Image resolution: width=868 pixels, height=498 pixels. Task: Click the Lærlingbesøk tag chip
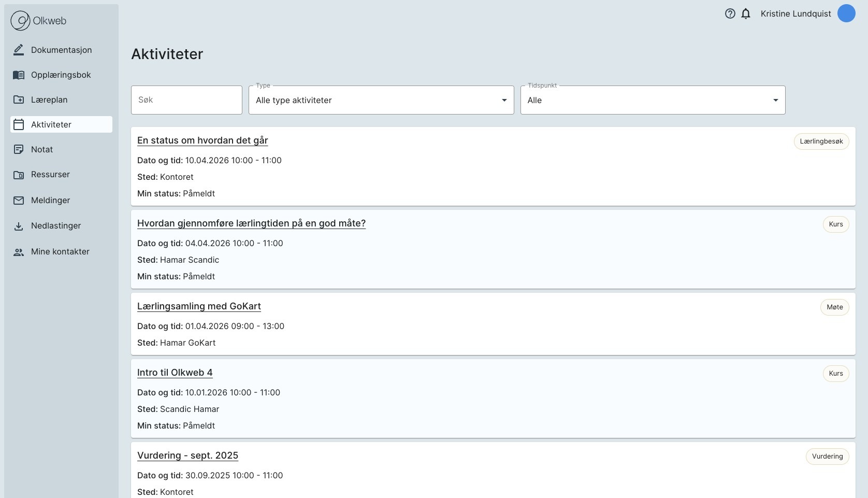pos(821,141)
